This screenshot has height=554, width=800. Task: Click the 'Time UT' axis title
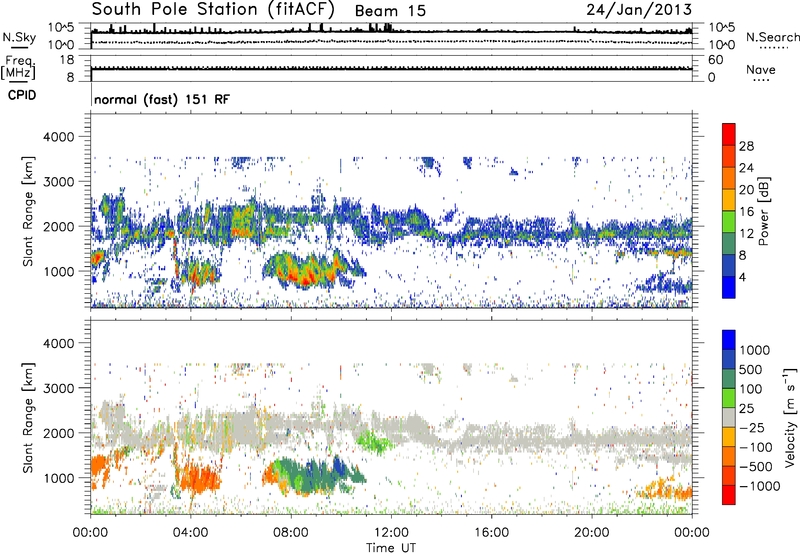391,548
